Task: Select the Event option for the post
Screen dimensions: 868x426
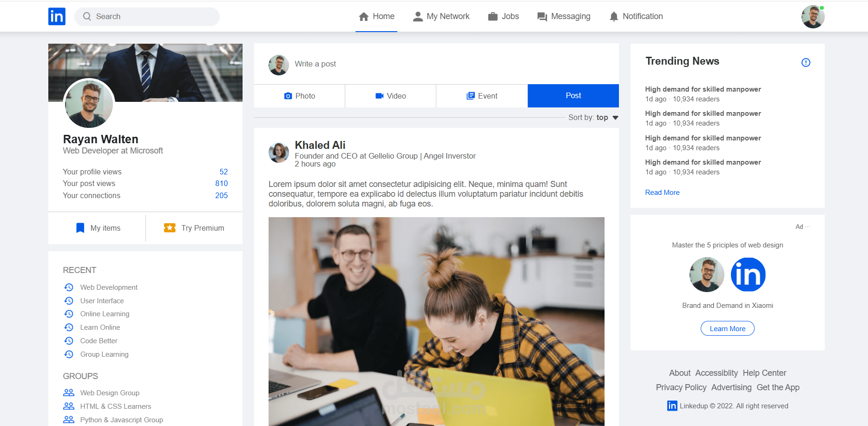Action: 482,96
